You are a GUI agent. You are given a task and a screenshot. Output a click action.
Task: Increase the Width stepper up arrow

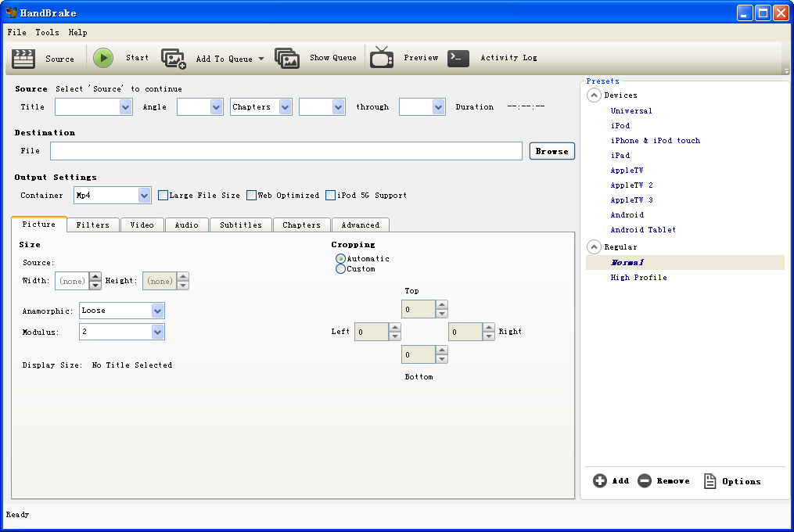[95, 277]
